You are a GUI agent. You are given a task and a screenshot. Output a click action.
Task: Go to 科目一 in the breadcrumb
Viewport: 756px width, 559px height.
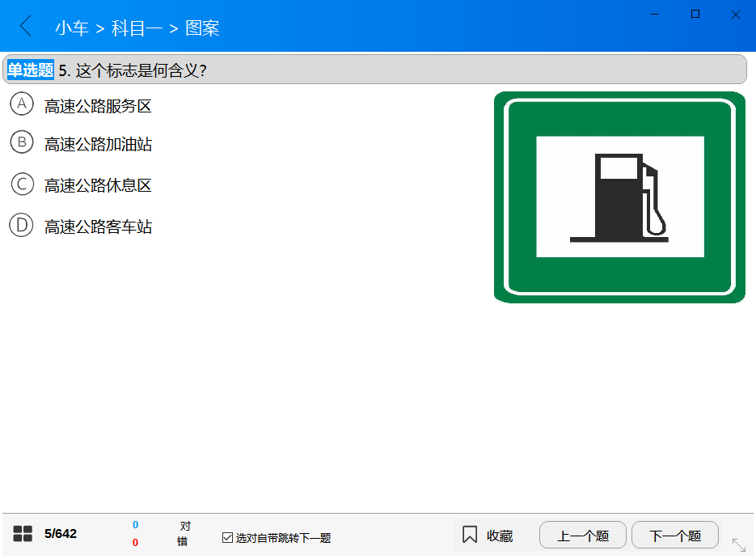(137, 28)
